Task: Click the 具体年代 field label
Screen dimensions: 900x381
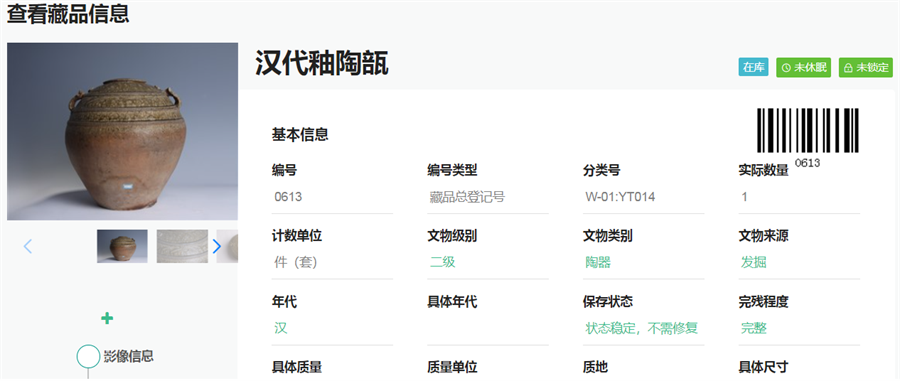Action: click(452, 301)
